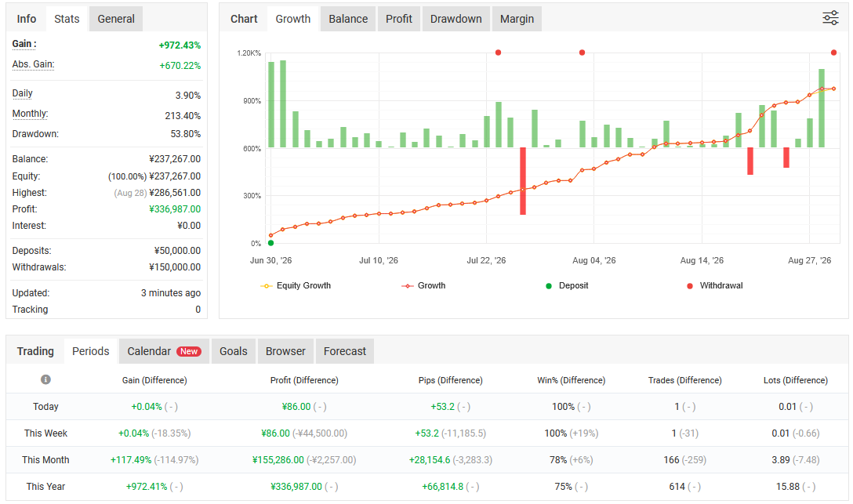Click the Gain label link
This screenshot has height=504, width=853.
[x=24, y=44]
